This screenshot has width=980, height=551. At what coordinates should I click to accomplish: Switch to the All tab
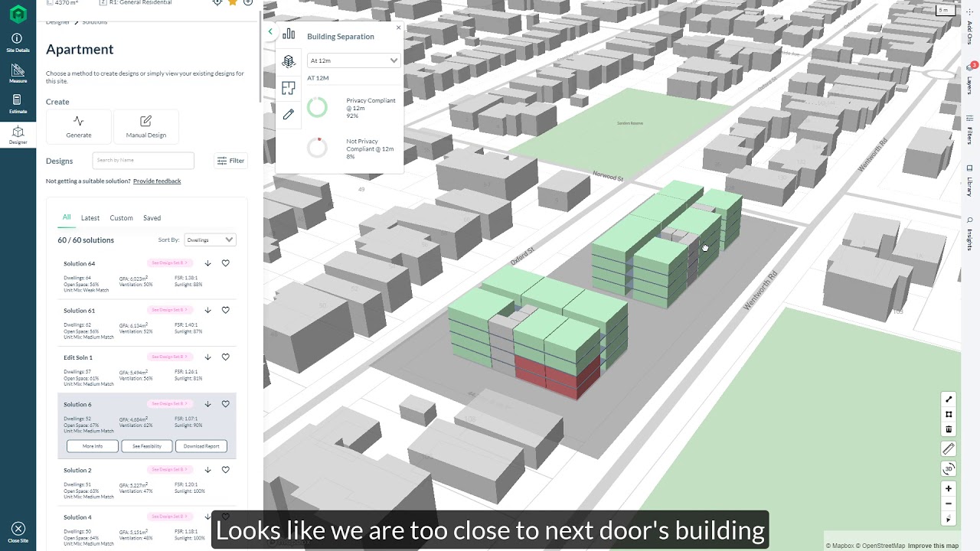pos(67,217)
